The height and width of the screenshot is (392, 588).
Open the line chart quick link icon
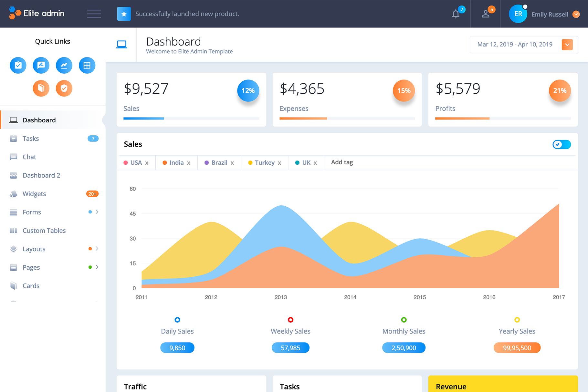64,65
